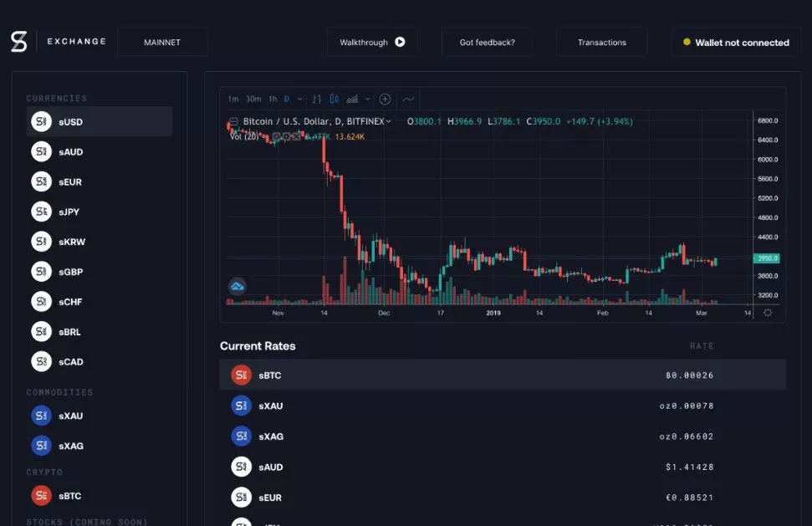Image resolution: width=812 pixels, height=526 pixels.
Task: Switch chart interval to 1m
Action: pyautogui.click(x=233, y=99)
